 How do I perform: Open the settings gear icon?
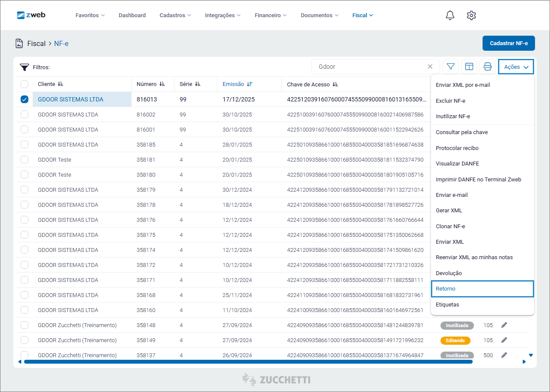click(x=471, y=15)
